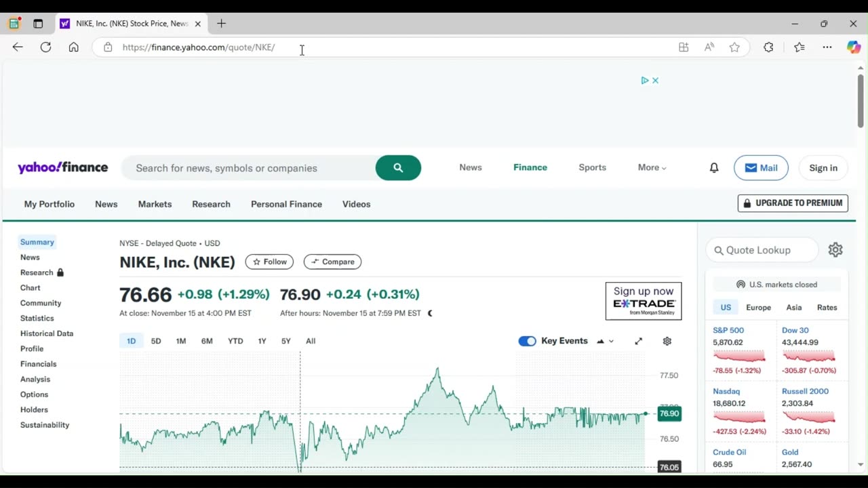Open Holders in the left sidebar
Image resolution: width=868 pixels, height=488 pixels.
pyautogui.click(x=34, y=410)
